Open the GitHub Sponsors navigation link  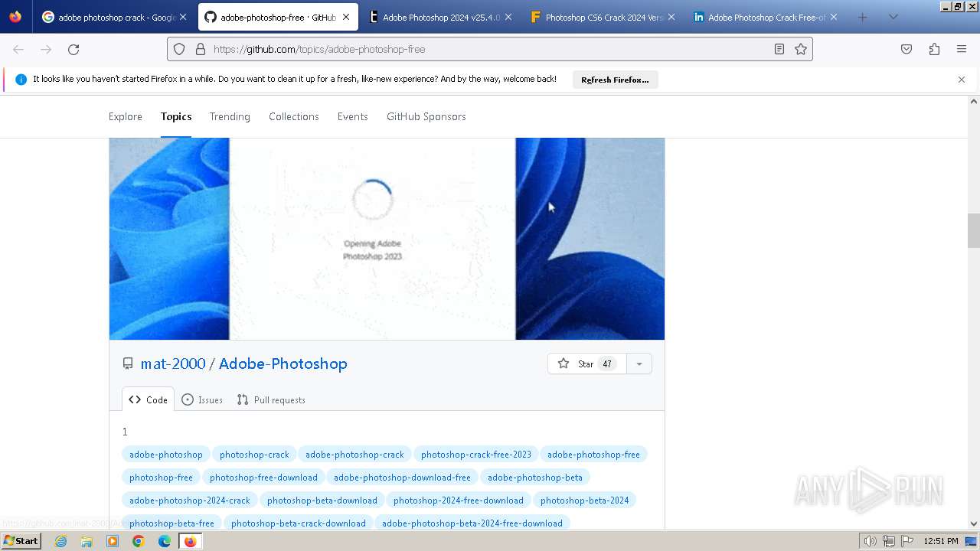pyautogui.click(x=426, y=116)
